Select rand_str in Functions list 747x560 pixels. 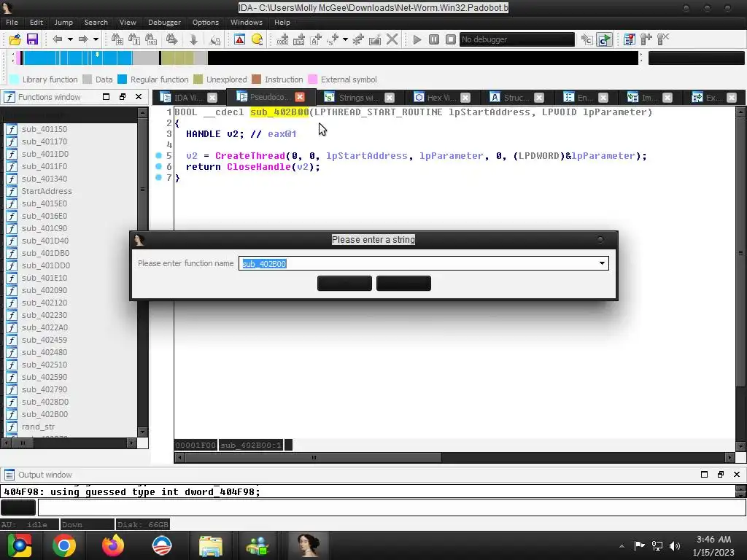pyautogui.click(x=38, y=427)
